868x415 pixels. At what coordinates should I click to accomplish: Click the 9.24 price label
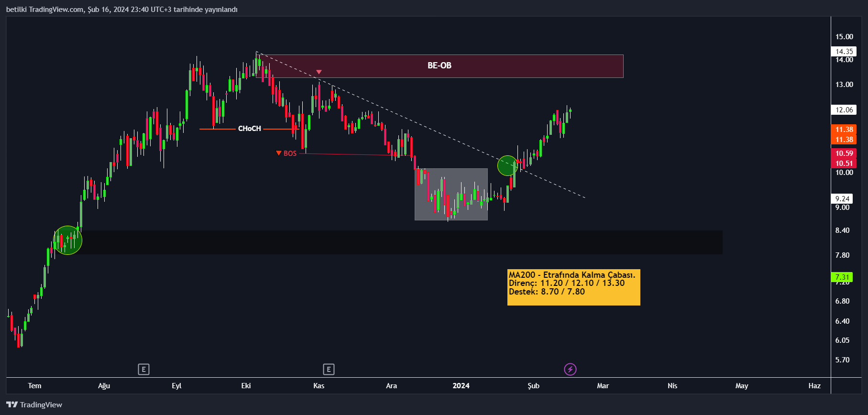(x=842, y=198)
